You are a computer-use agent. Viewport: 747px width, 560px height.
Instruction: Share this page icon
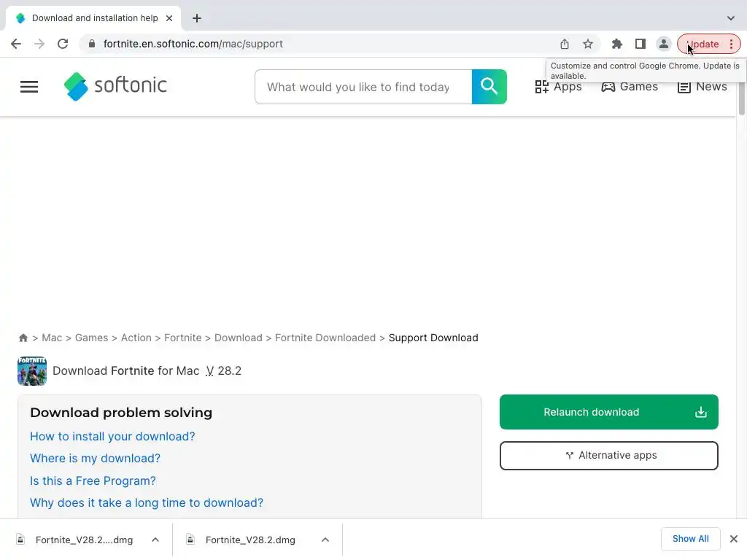(565, 44)
